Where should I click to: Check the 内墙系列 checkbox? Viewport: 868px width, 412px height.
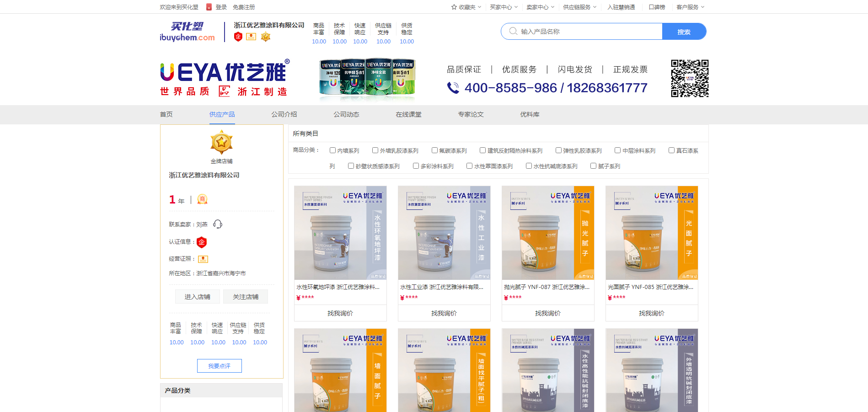[333, 150]
